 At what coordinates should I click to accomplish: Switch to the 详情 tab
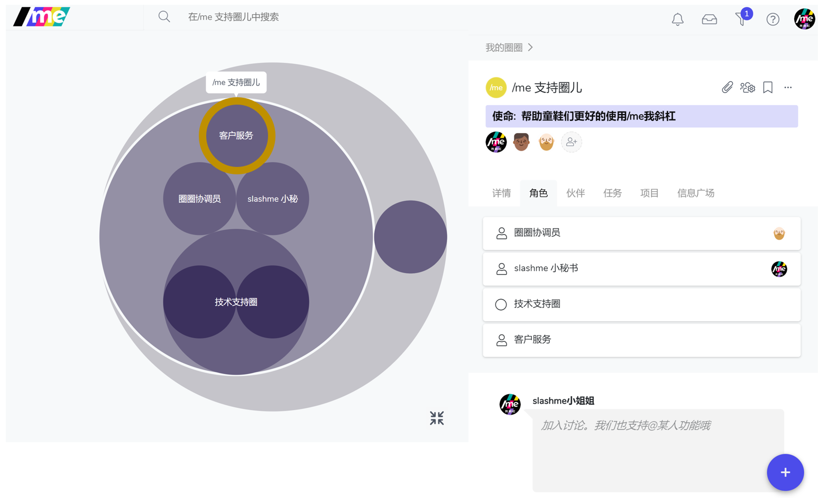coord(502,193)
